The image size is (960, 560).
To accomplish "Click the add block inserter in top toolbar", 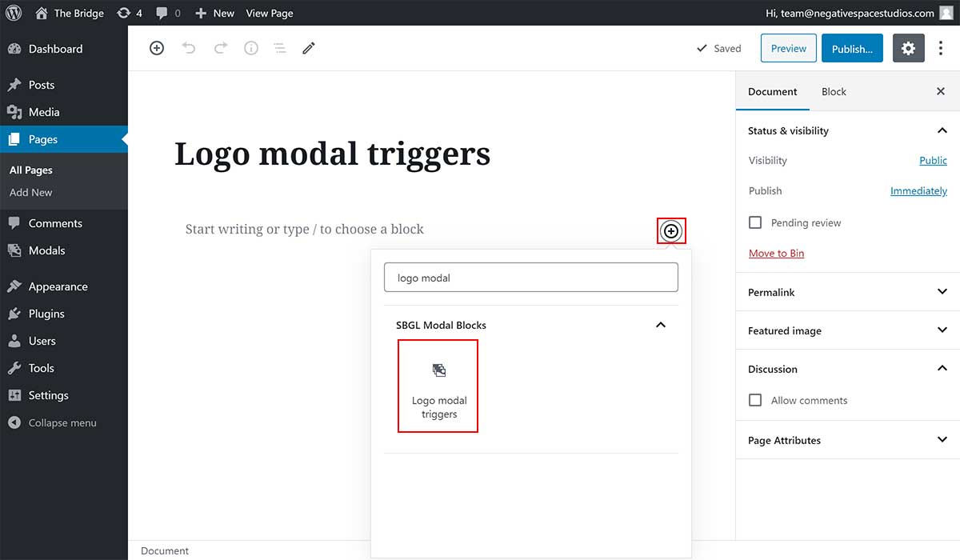I will click(x=157, y=48).
